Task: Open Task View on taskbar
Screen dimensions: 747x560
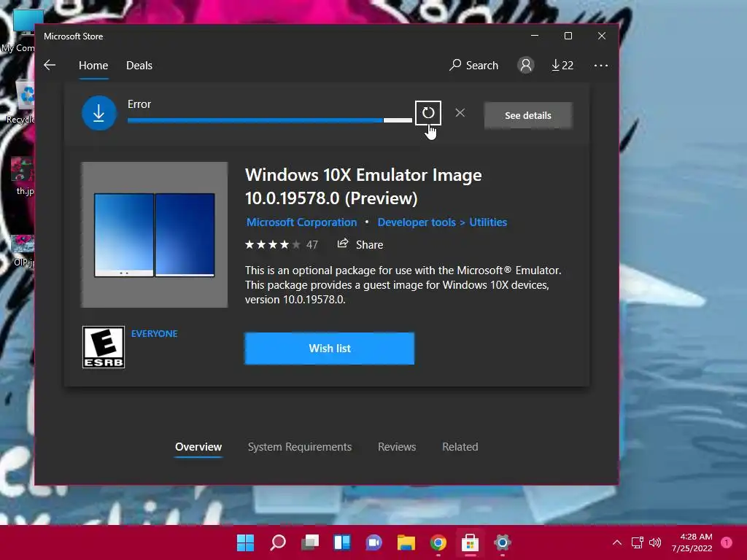Action: pos(310,542)
